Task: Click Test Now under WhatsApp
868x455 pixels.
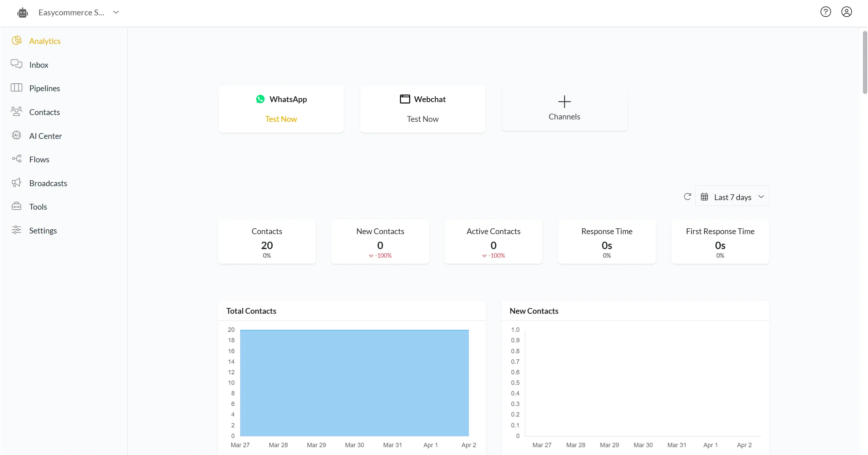Action: [x=281, y=119]
